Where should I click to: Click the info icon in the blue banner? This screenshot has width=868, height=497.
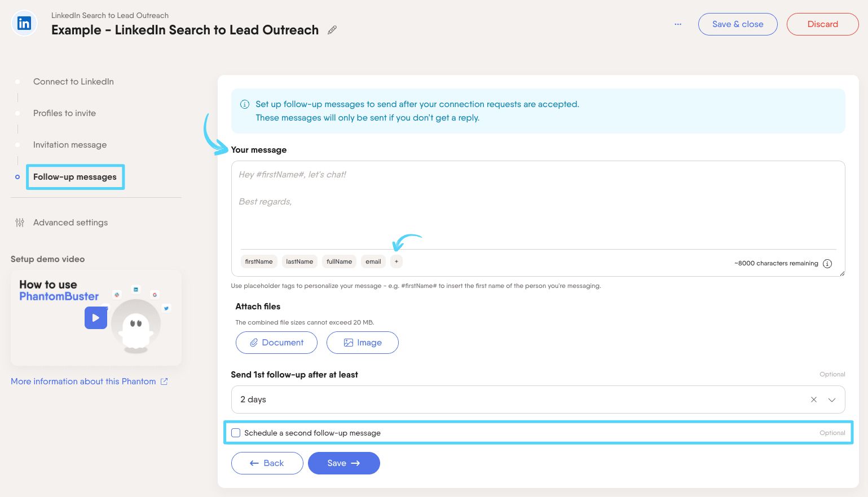[245, 104]
